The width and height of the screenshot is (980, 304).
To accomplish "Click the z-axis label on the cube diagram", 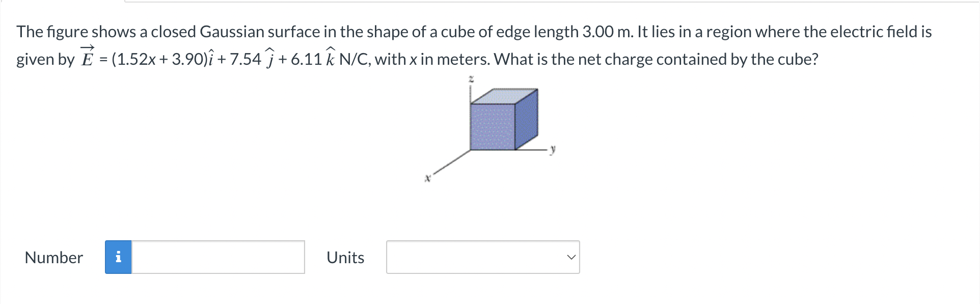I will click(470, 78).
